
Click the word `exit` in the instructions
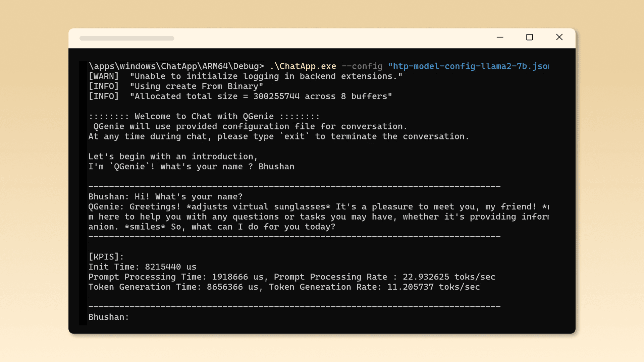[294, 137]
